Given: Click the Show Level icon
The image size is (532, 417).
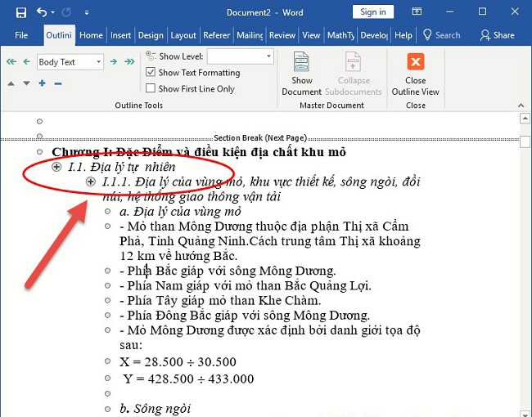Looking at the screenshot, I should pos(151,56).
